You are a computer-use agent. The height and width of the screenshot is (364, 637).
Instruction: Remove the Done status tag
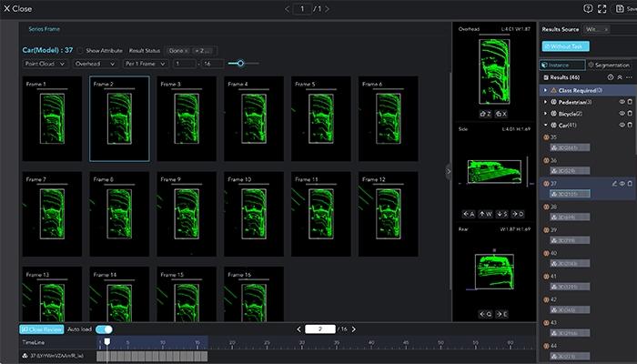coord(186,51)
